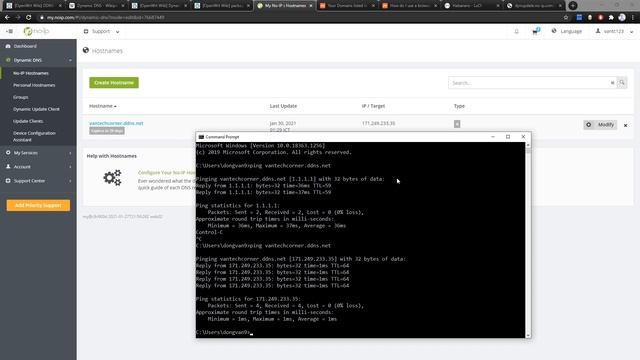Bookmark this page with the star icon
This screenshot has height=360, width=640.
coord(566,18)
